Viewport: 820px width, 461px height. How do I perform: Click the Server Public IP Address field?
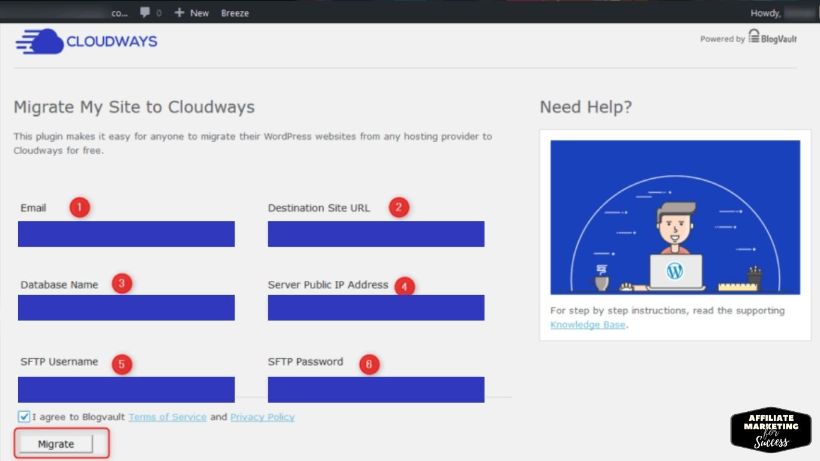(376, 307)
